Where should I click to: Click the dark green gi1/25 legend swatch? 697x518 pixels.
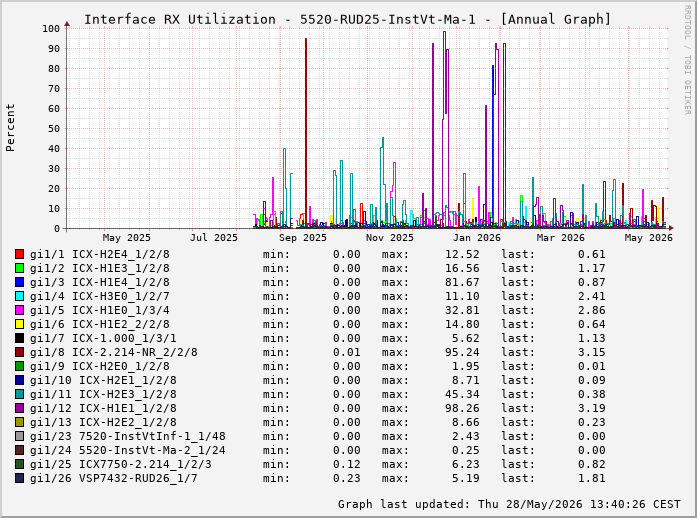(x=19, y=464)
